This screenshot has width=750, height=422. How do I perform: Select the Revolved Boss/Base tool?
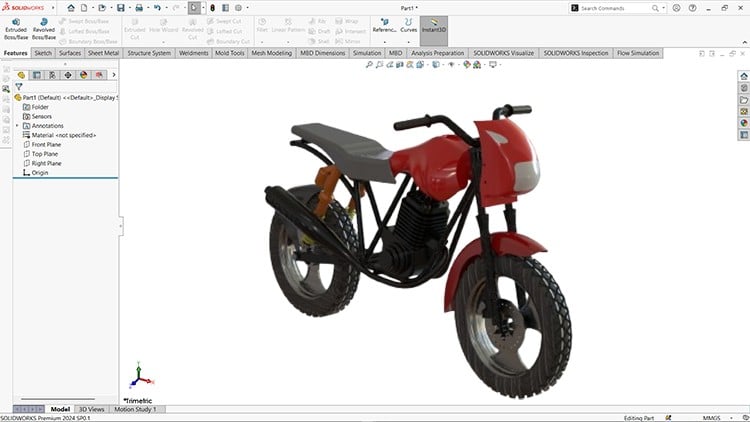click(44, 27)
